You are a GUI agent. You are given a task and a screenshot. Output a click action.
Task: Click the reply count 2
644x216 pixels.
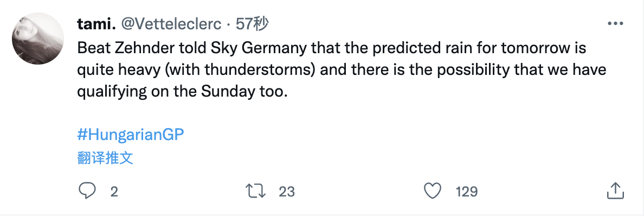pos(114,192)
